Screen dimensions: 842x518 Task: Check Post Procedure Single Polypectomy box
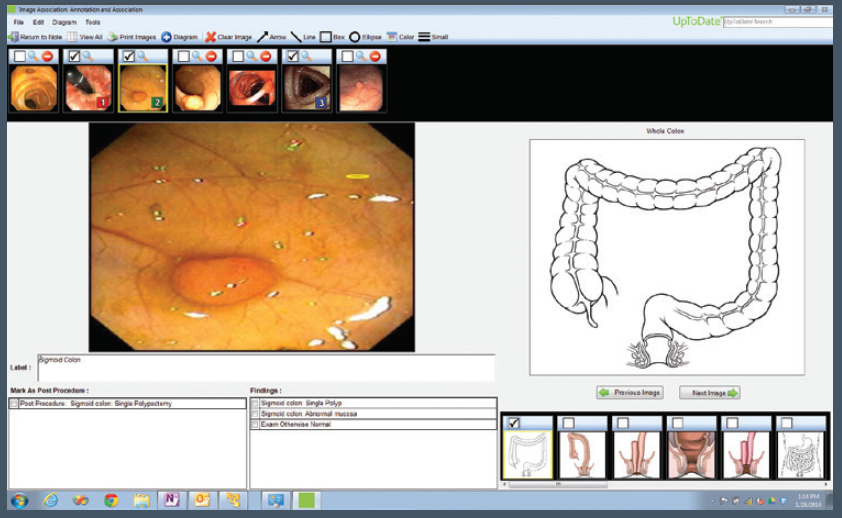click(x=14, y=404)
